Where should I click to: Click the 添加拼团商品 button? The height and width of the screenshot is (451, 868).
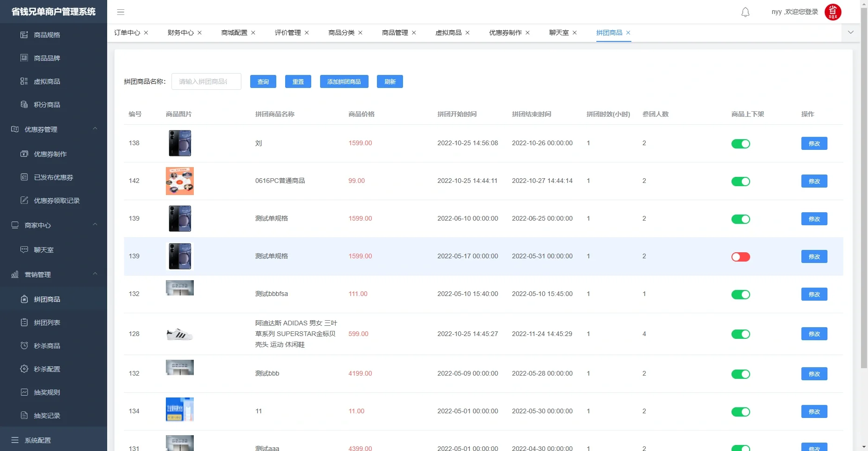coord(344,81)
